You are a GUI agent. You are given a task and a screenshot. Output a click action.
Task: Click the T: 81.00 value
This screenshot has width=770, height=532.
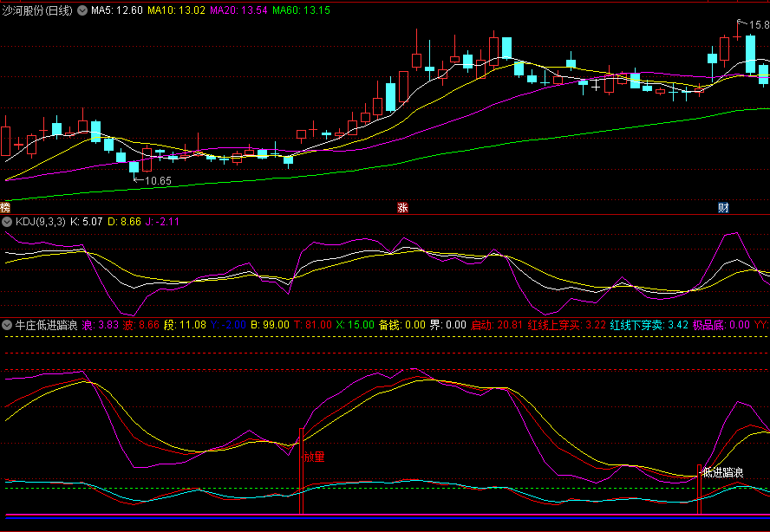[313, 325]
